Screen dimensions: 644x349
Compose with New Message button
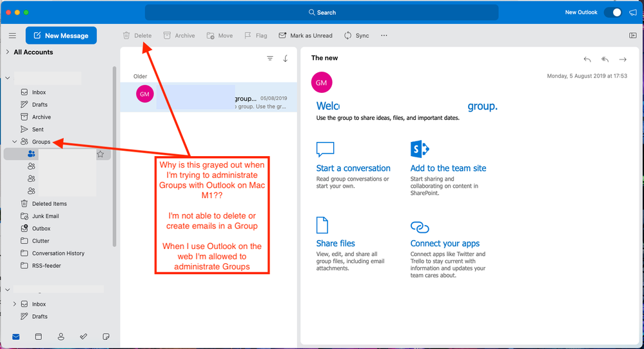[x=61, y=35]
